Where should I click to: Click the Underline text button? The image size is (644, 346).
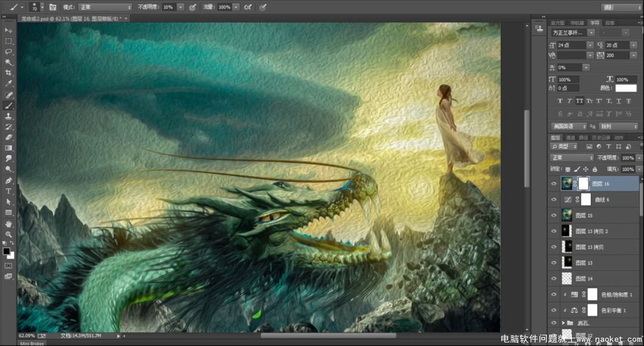[618, 101]
